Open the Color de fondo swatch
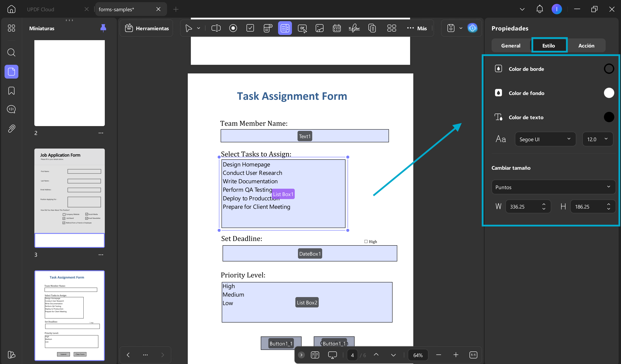Screen dimensions: 621x364 [x=609, y=93]
